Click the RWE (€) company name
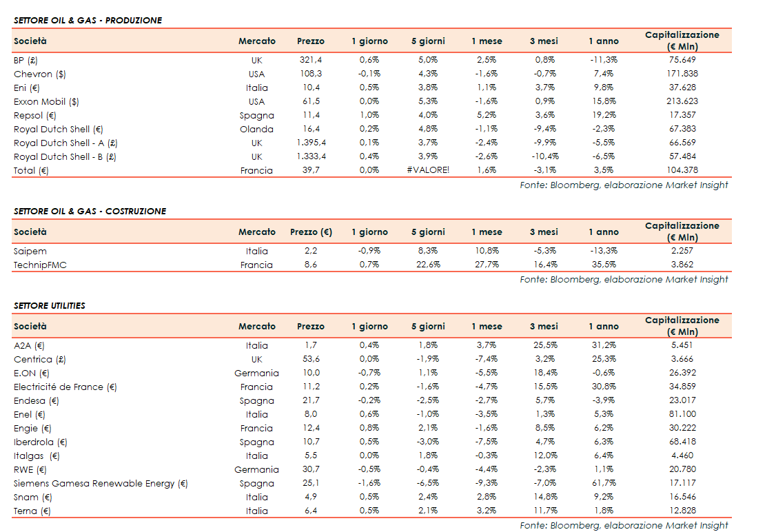776x532 pixels. tap(30, 469)
